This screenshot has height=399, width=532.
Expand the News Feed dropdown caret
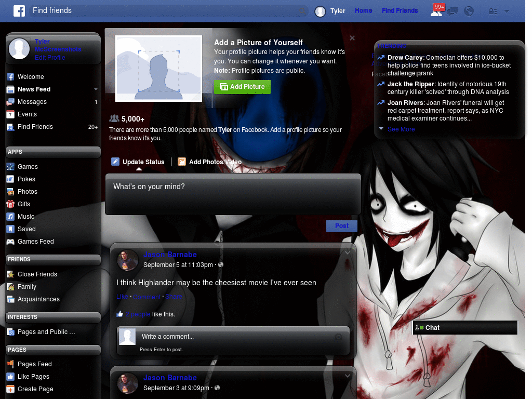click(x=96, y=89)
